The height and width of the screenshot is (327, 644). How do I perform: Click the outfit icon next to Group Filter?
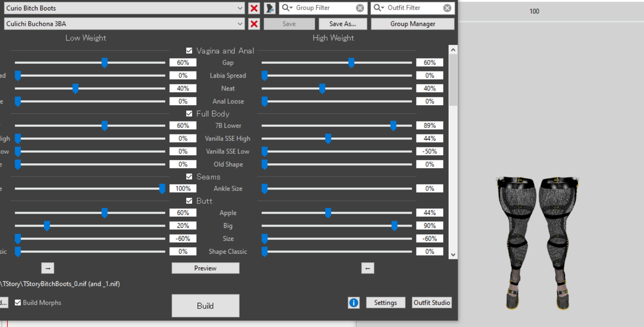pos(270,8)
